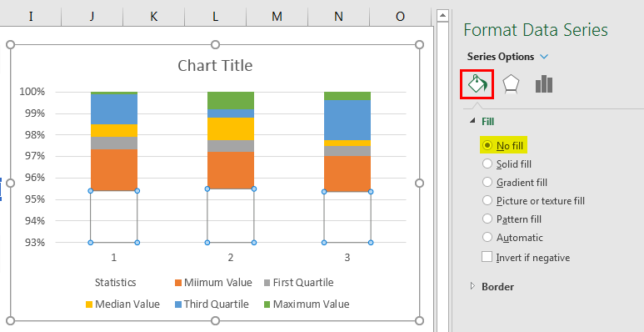Select column header O
Viewport: 644px width, 332px height.
[x=400, y=16]
